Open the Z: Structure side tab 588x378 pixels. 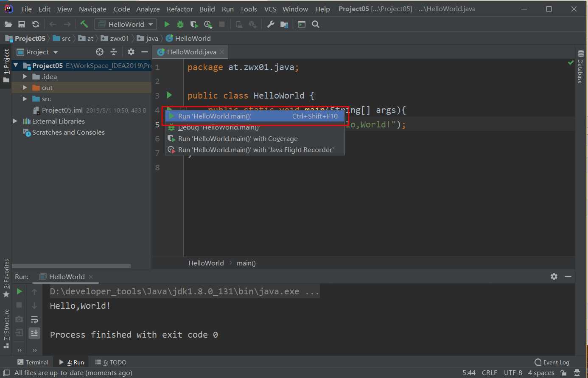(x=6, y=329)
